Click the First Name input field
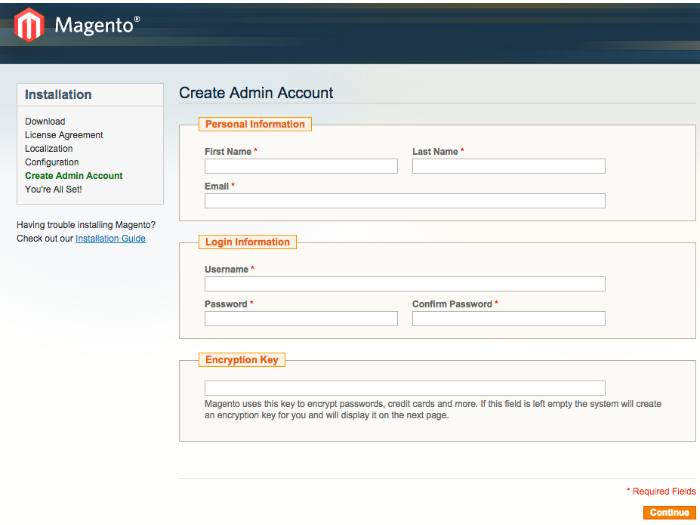This screenshot has height=525, width=700. [x=301, y=166]
